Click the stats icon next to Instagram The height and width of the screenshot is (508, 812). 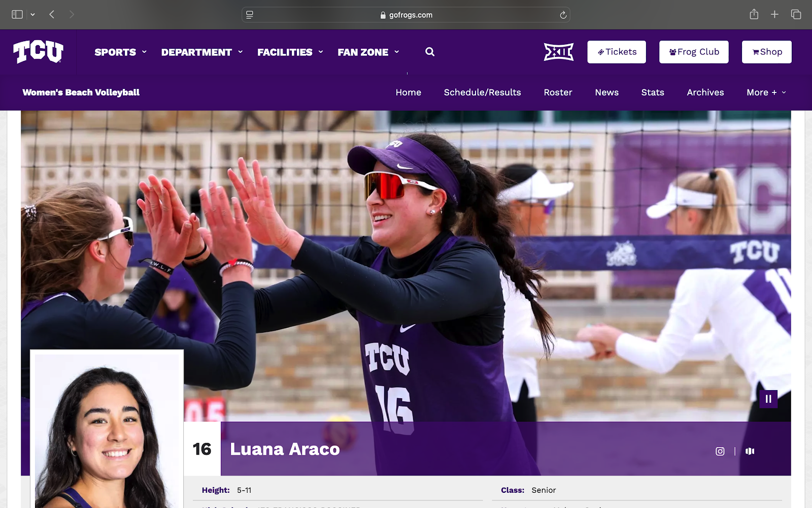click(750, 451)
